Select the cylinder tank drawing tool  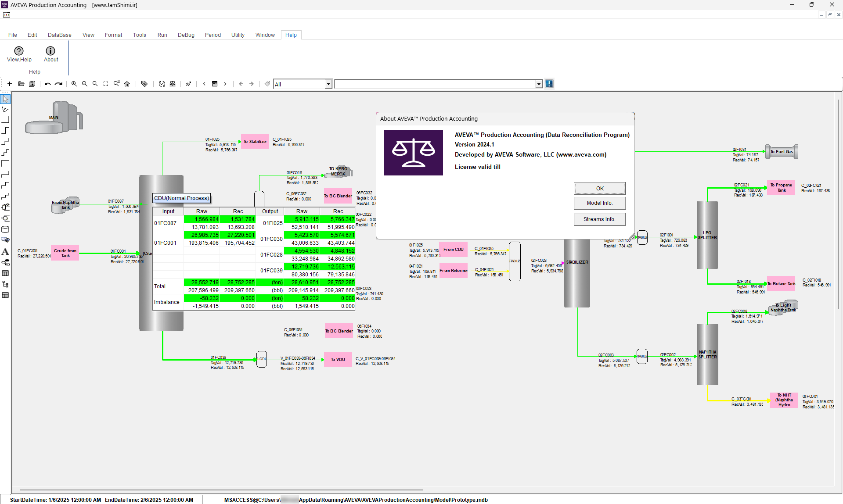[x=5, y=229]
